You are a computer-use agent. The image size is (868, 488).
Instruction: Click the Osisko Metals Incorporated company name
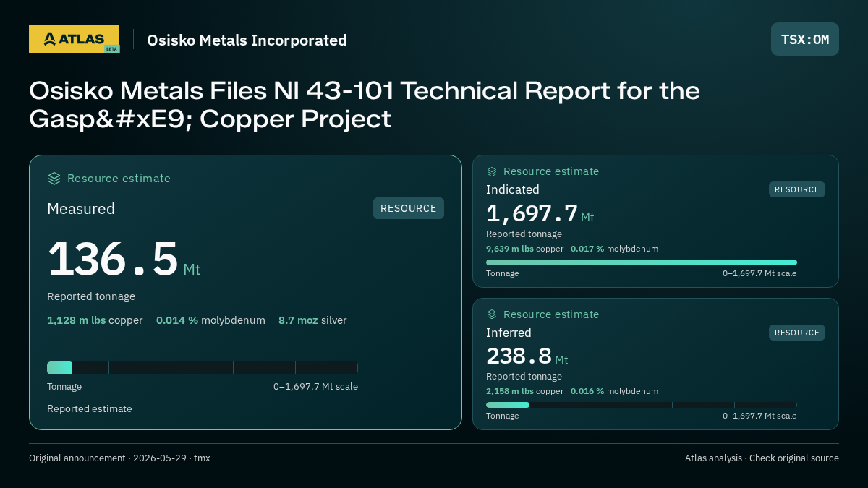(x=247, y=40)
